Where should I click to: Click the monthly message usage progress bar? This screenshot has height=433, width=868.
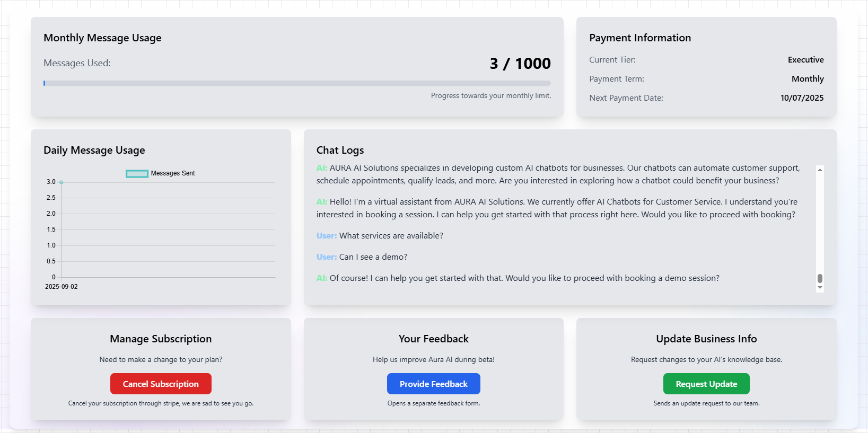click(297, 83)
